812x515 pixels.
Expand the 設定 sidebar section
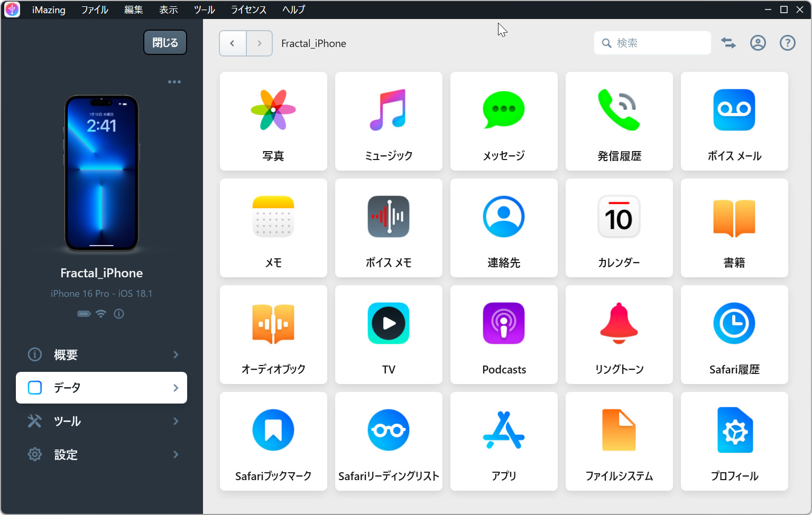tap(101, 454)
